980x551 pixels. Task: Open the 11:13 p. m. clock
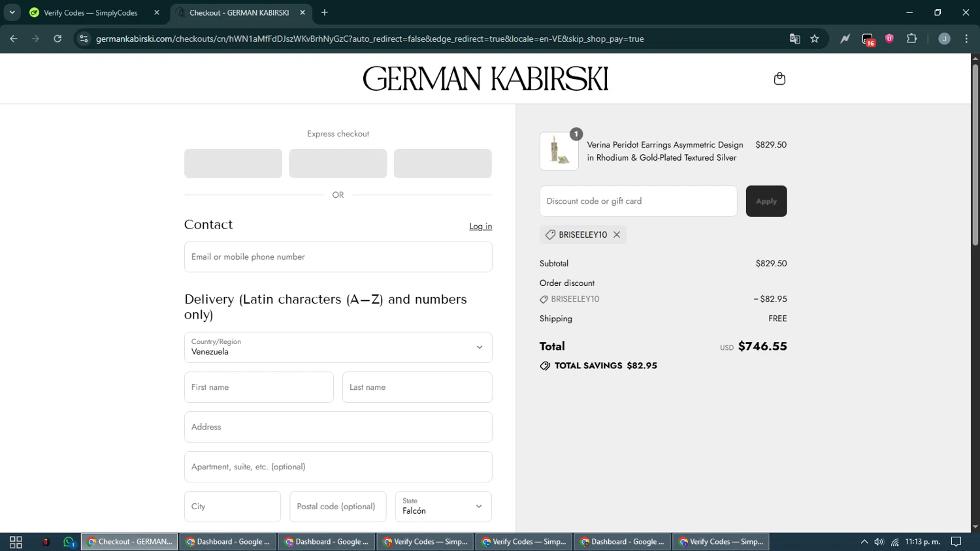click(x=923, y=542)
